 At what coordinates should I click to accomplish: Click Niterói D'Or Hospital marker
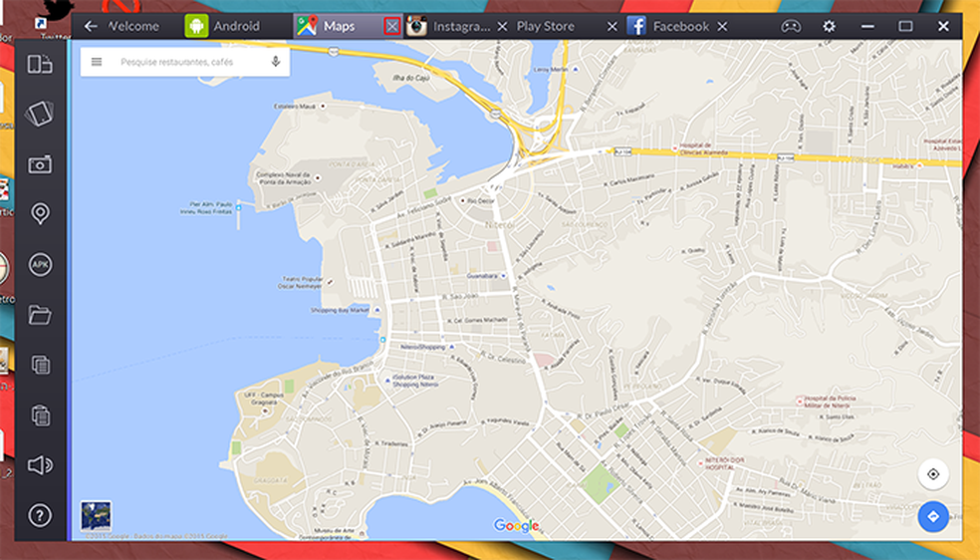tap(700, 463)
